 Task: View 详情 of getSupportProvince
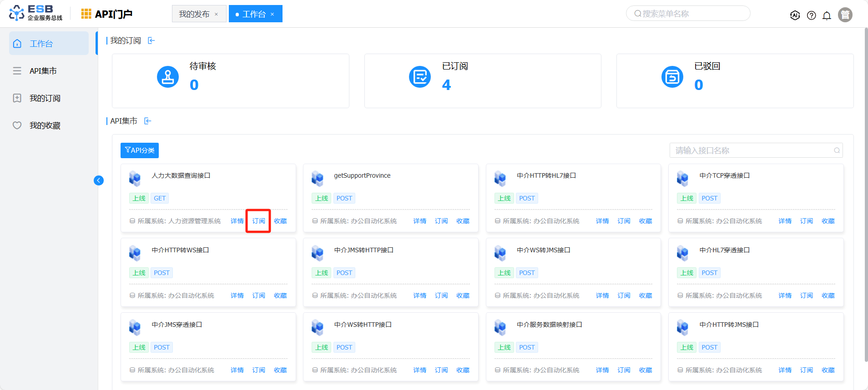point(419,221)
